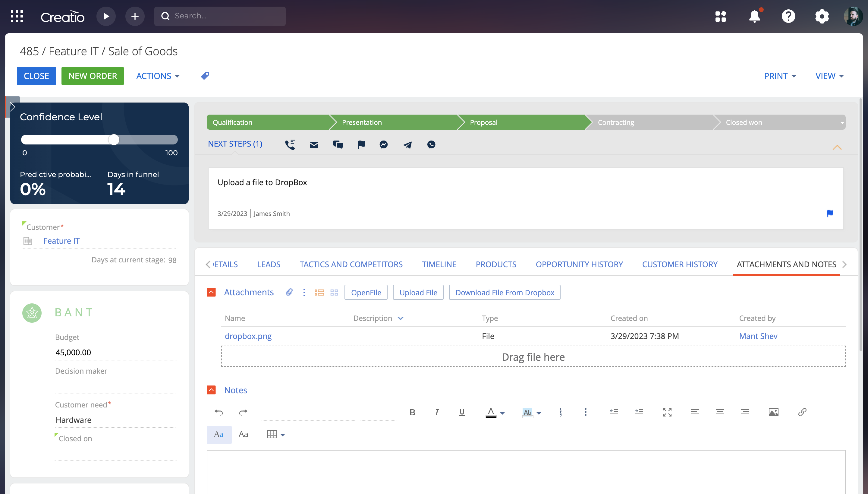
Task: Select the Telegram message icon
Action: [407, 144]
